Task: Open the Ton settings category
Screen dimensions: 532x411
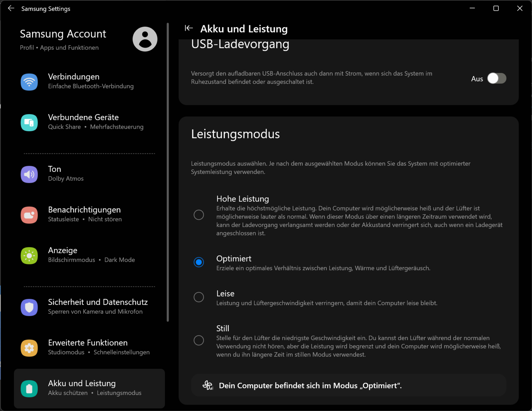Action: click(x=89, y=174)
